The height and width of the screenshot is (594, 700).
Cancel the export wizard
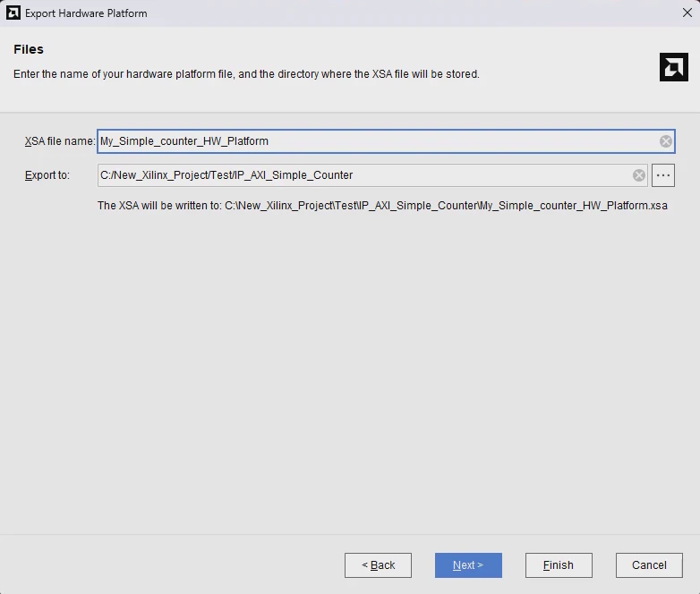(x=649, y=565)
